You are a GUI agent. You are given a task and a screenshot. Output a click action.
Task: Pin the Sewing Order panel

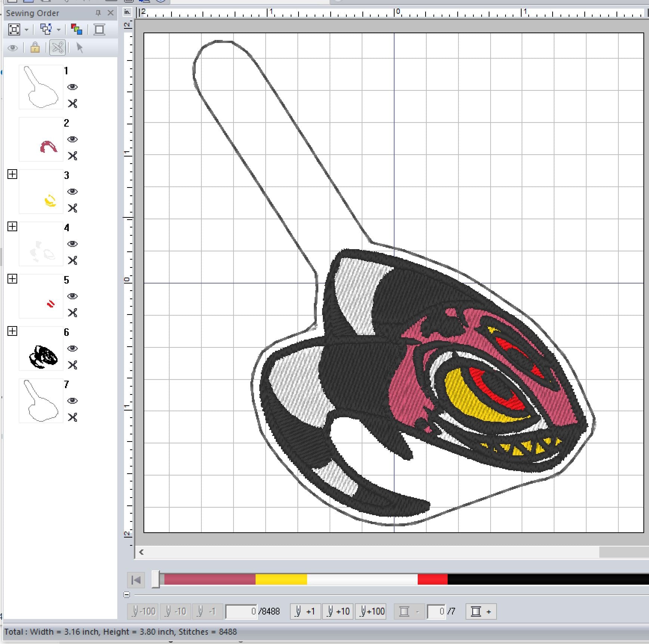[98, 13]
